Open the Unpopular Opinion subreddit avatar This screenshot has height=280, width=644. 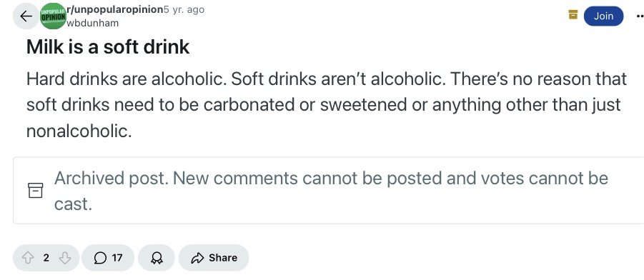click(53, 16)
